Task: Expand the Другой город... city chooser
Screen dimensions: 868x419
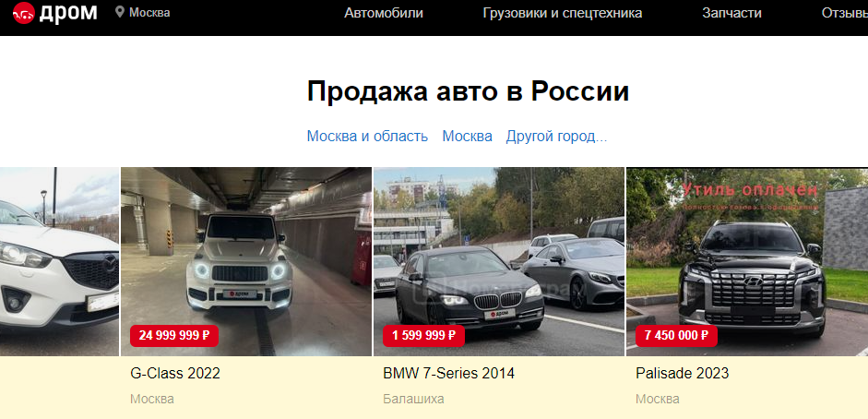Action: click(x=556, y=137)
